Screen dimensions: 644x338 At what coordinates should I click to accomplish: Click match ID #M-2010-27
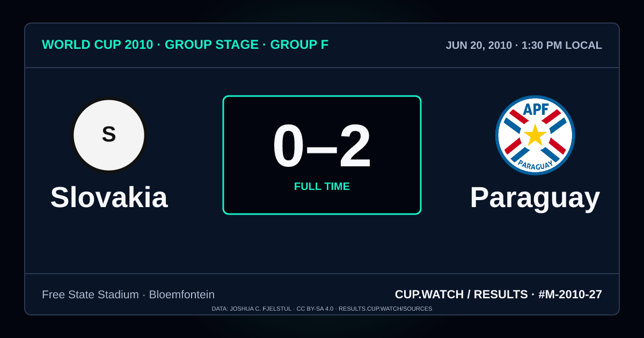coord(570,295)
